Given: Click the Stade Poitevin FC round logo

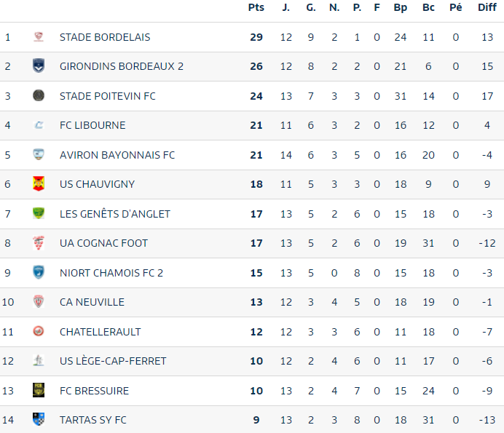Looking at the screenshot, I should coord(39,95).
